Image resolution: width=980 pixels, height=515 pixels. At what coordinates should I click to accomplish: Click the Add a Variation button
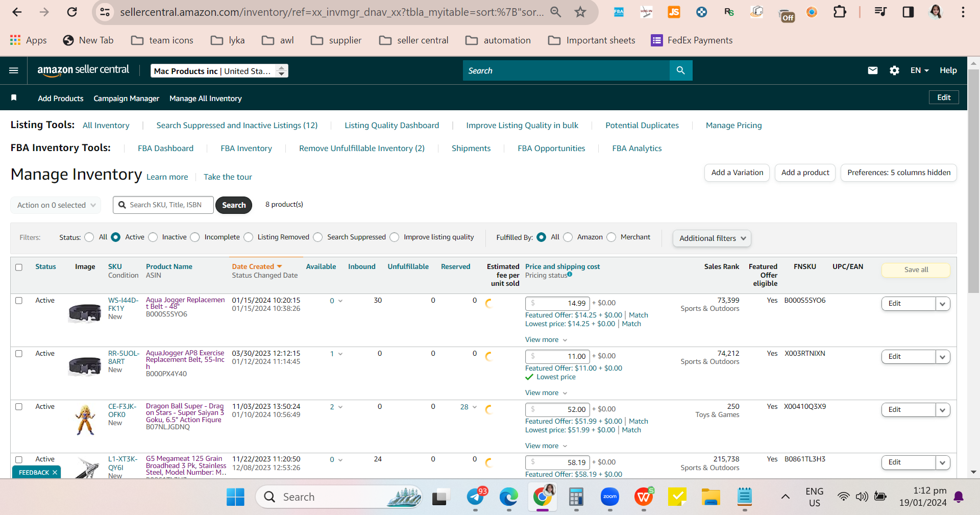pyautogui.click(x=737, y=173)
